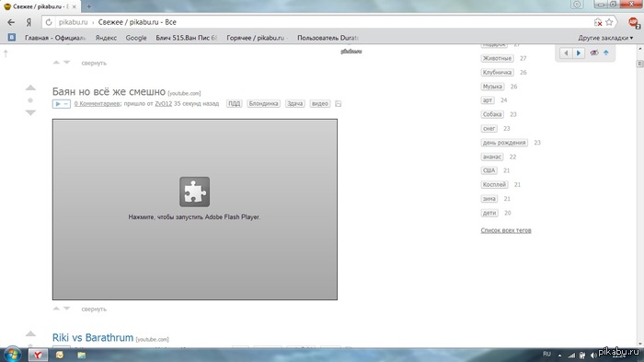Downvote the post 'Баян но всё же смешно'

point(30,112)
